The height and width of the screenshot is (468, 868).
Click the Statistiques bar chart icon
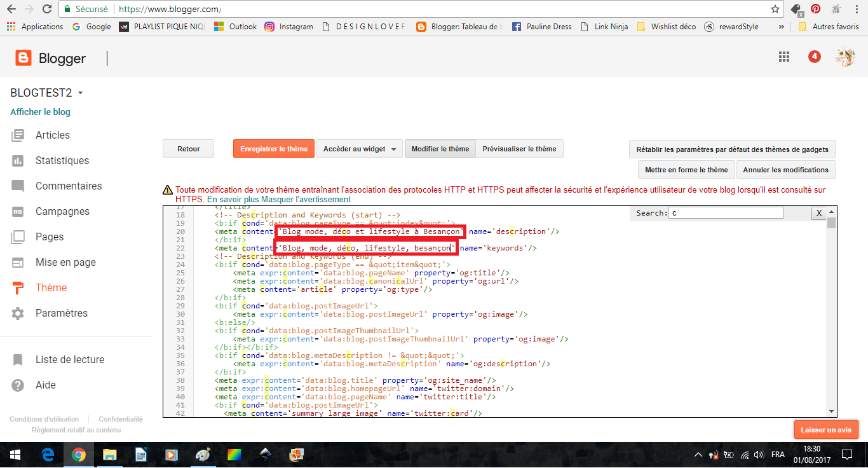pos(18,160)
